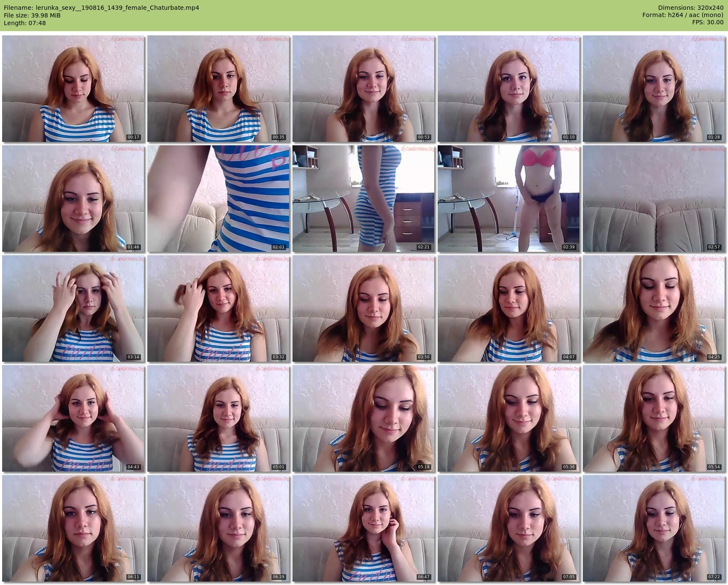Viewport: 728px width, 585px height.
Task: Click the empty sofa frame at 02:57
Action: [654, 199]
